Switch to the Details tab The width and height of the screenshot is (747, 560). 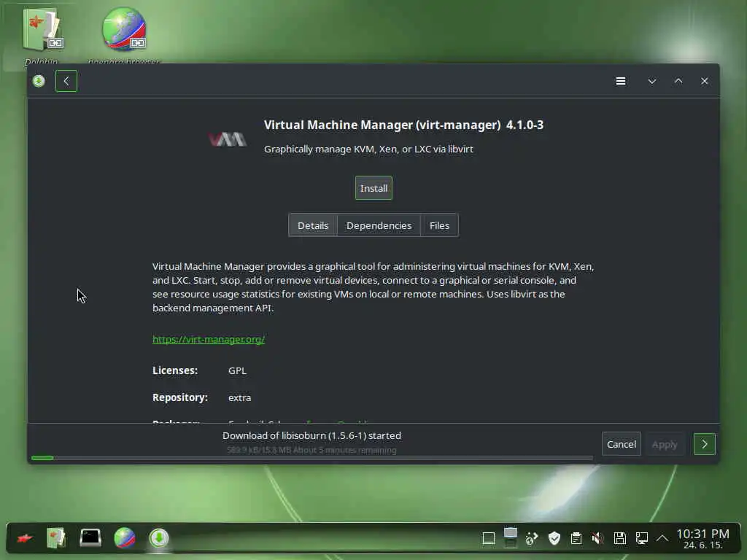[313, 225]
